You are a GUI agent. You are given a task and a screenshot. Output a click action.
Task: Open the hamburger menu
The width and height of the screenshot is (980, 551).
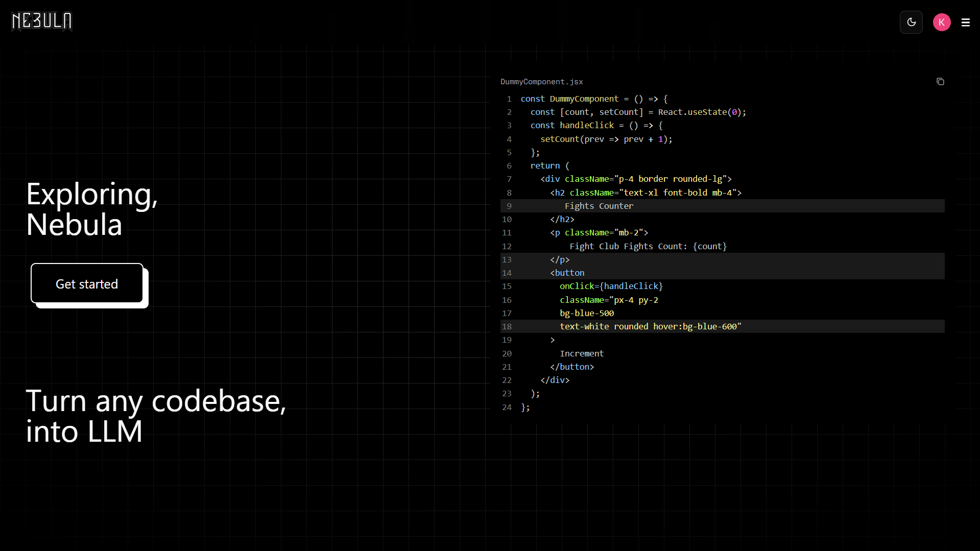pos(966,22)
